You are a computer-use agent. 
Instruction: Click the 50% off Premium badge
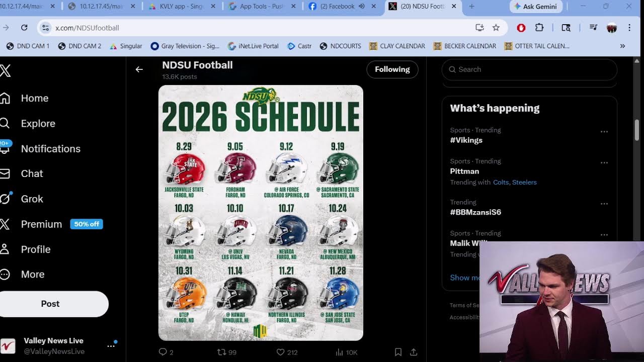point(87,224)
